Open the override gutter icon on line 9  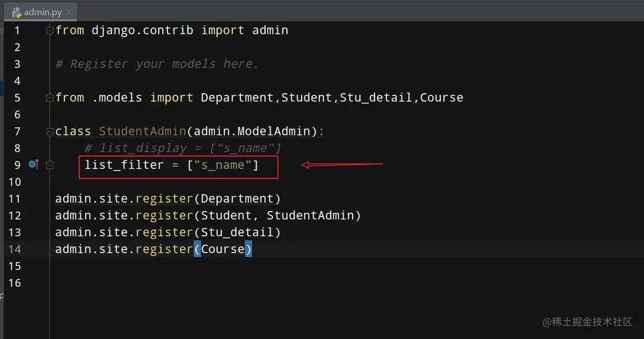click(x=34, y=164)
